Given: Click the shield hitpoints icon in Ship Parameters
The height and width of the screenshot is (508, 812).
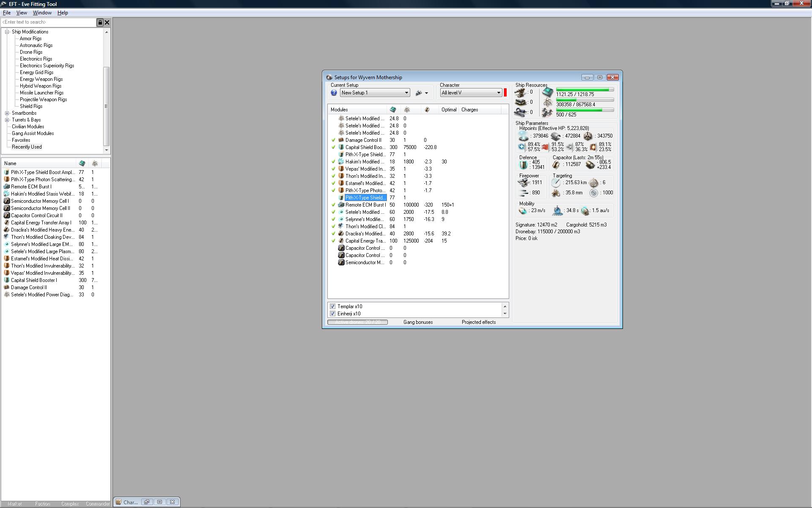Looking at the screenshot, I should click(523, 136).
